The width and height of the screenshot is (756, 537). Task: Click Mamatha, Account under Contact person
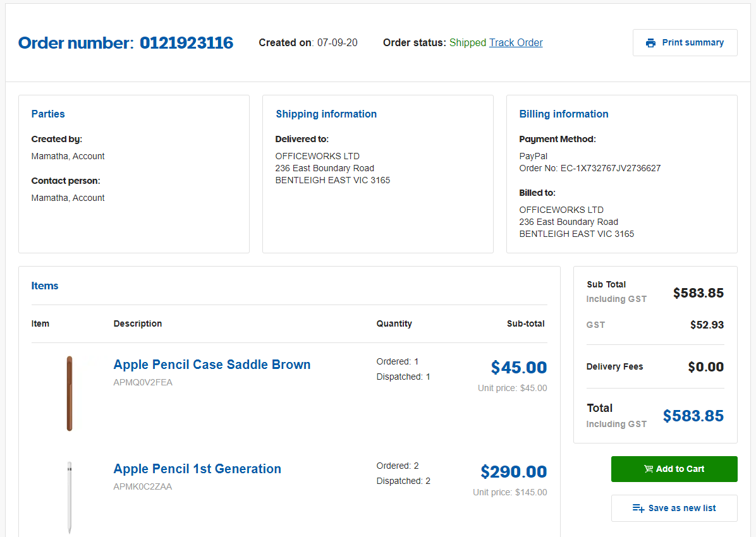coord(68,198)
